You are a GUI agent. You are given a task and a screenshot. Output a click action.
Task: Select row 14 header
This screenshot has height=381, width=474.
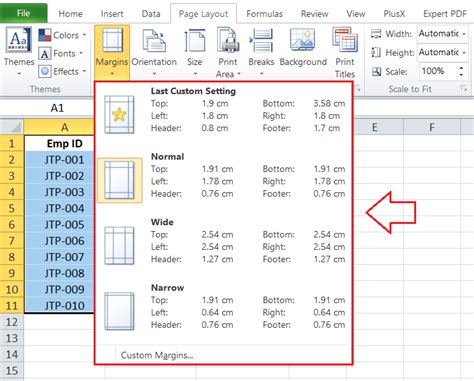coord(12,354)
